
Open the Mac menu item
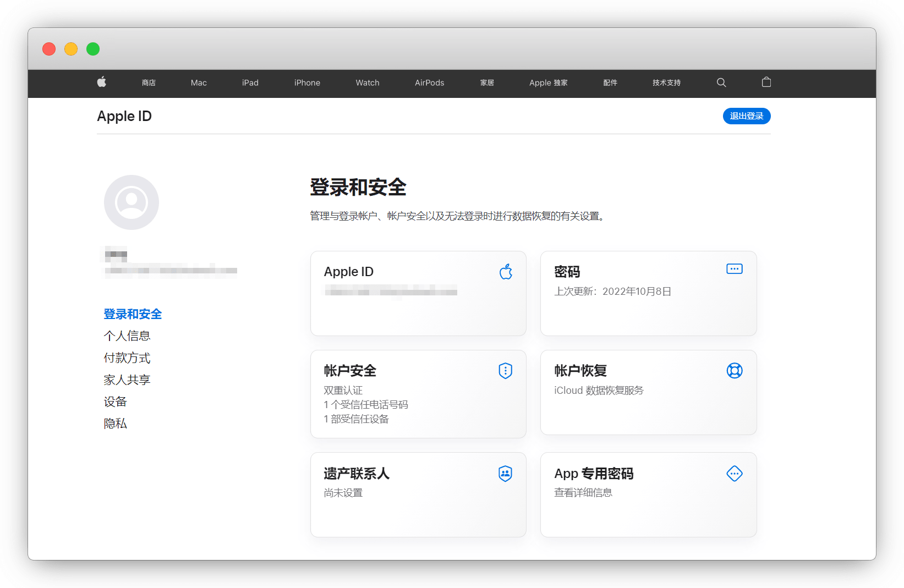point(199,83)
